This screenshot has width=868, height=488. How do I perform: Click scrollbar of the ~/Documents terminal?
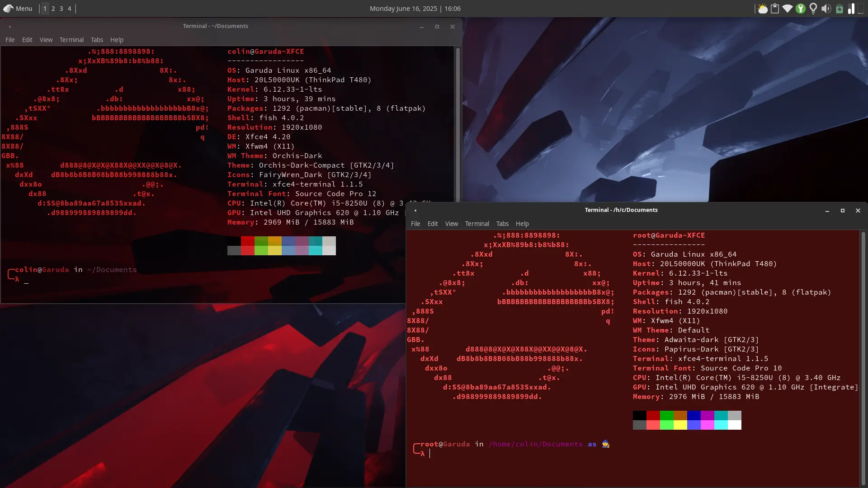458,124
